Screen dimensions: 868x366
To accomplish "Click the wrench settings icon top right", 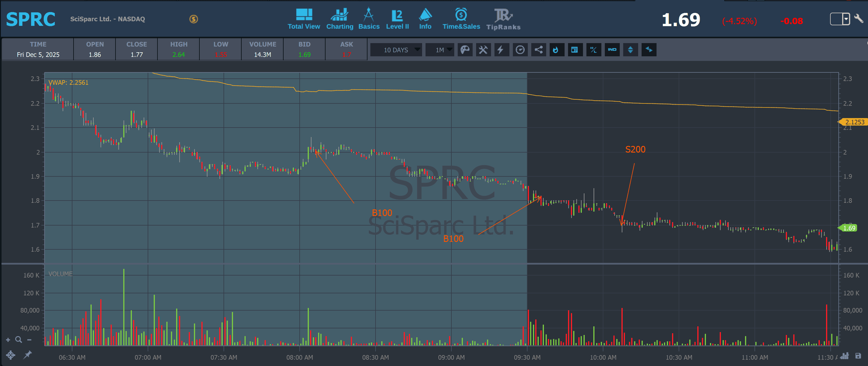I will click(859, 19).
